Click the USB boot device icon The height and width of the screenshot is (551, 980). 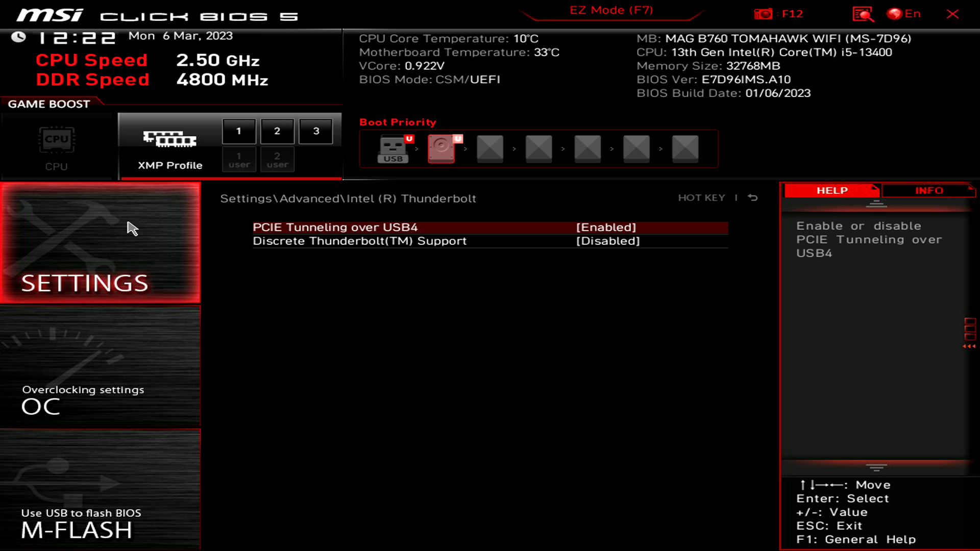tap(391, 148)
